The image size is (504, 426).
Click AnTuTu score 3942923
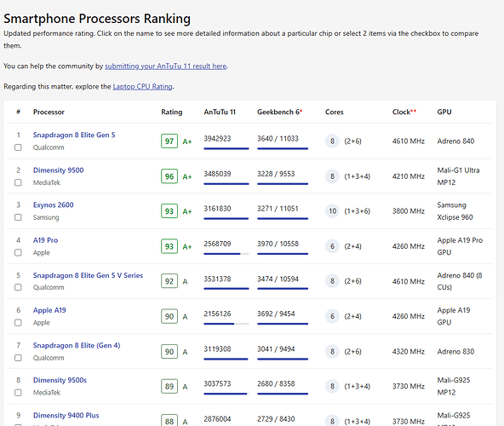[217, 139]
